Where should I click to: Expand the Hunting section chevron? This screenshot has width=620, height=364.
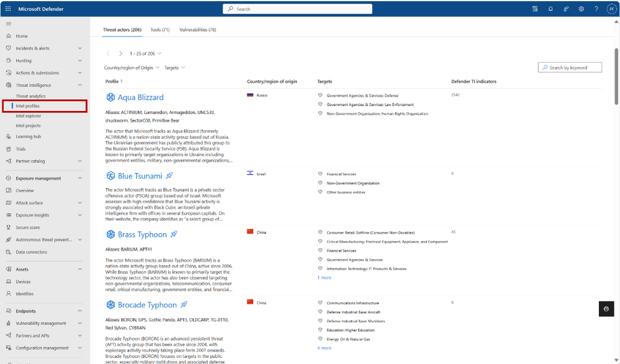click(x=80, y=61)
